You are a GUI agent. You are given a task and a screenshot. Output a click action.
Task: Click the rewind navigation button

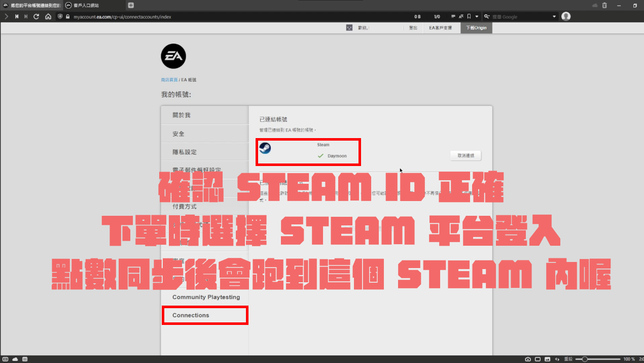pyautogui.click(x=17, y=16)
